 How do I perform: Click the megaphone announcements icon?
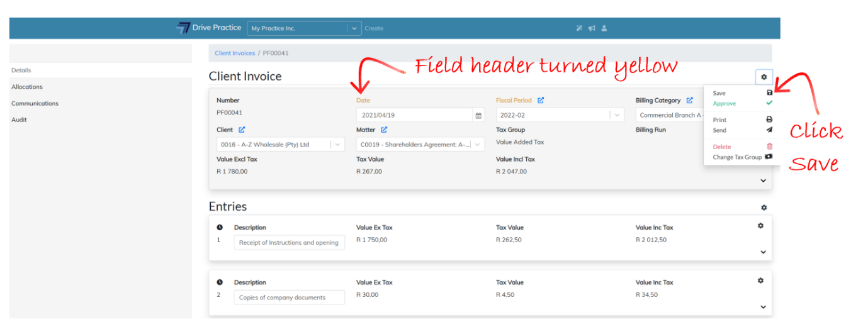pos(592,28)
